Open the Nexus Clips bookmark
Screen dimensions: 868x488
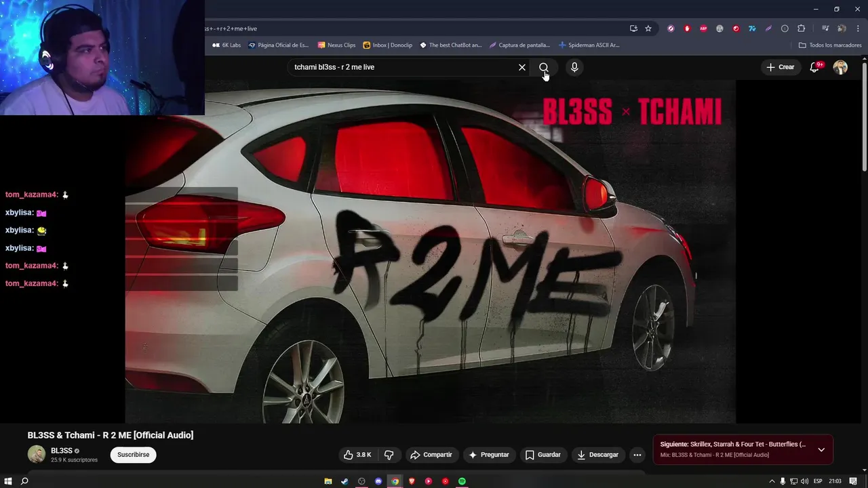pyautogui.click(x=336, y=45)
